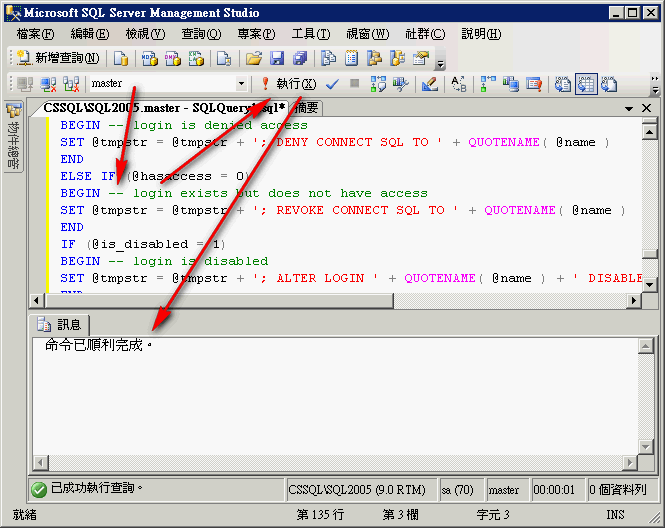
Task: Analyze query in Database Engine Tuning Advisor
Action: click(x=401, y=84)
